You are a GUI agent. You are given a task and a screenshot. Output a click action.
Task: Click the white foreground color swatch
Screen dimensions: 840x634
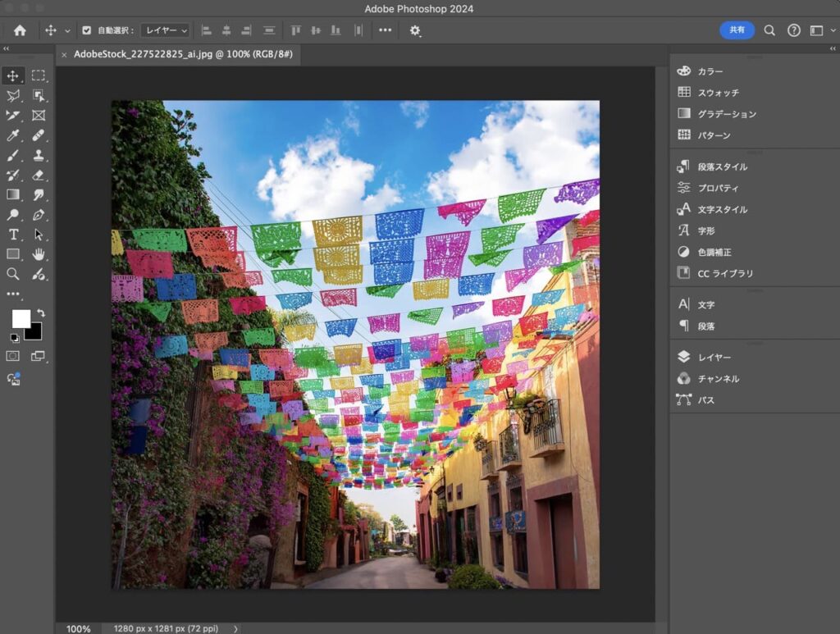[x=20, y=318]
